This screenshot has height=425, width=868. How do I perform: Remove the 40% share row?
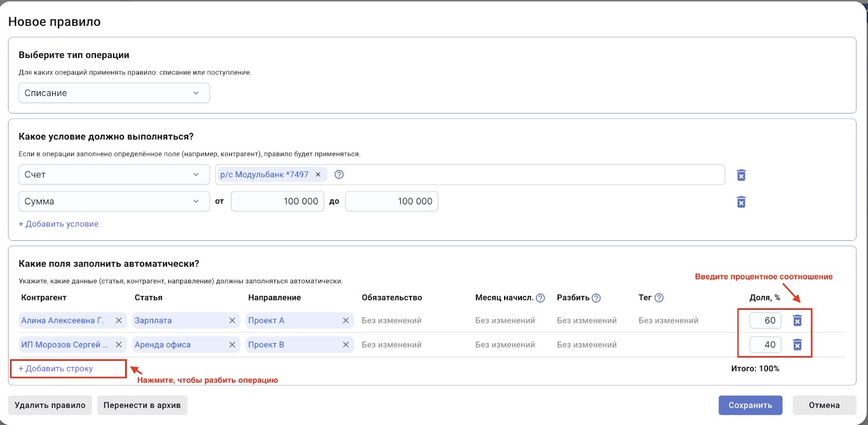coord(797,345)
